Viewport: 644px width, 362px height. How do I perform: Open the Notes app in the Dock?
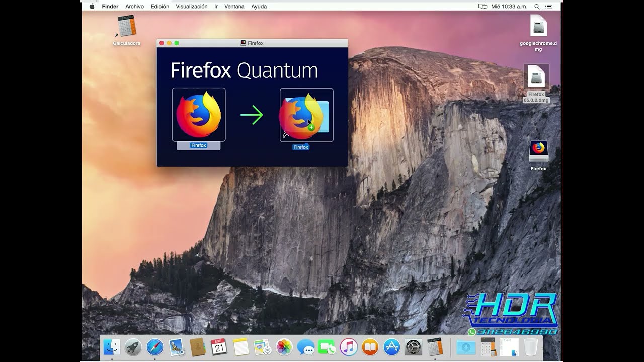coord(241,347)
